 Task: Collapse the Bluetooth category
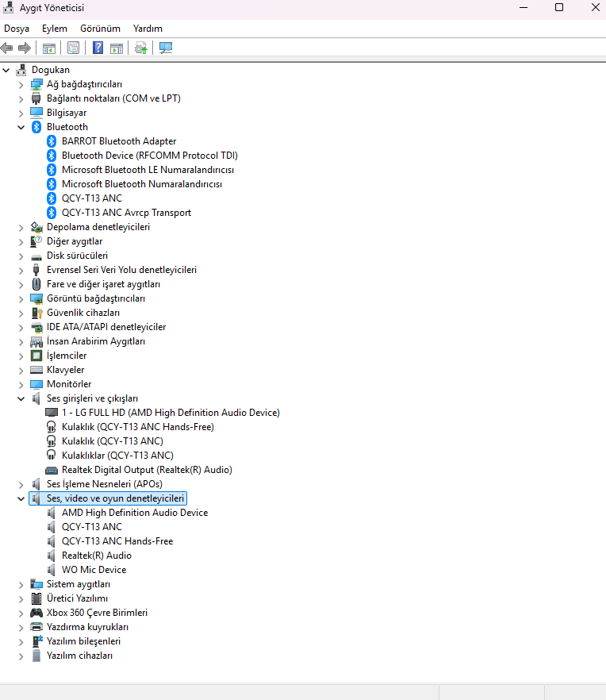coord(21,127)
